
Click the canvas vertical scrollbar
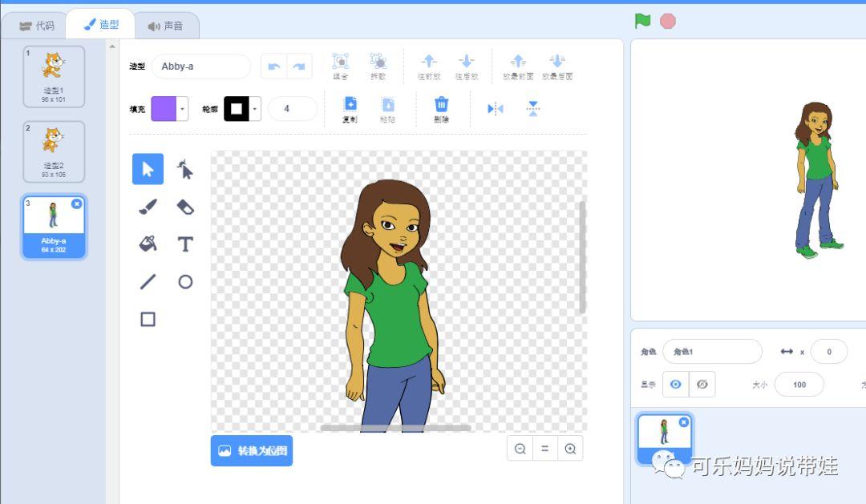click(582, 257)
